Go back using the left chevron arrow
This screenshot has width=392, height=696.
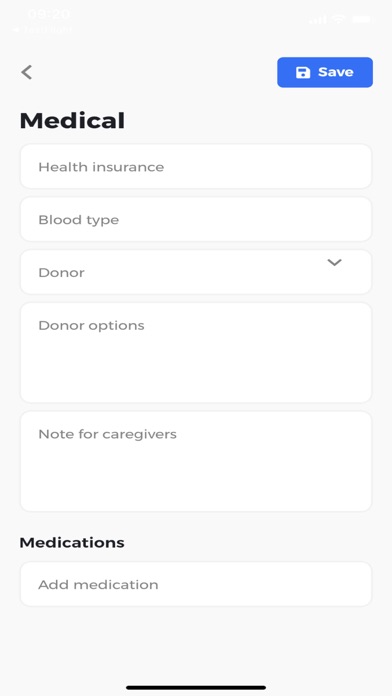point(27,72)
